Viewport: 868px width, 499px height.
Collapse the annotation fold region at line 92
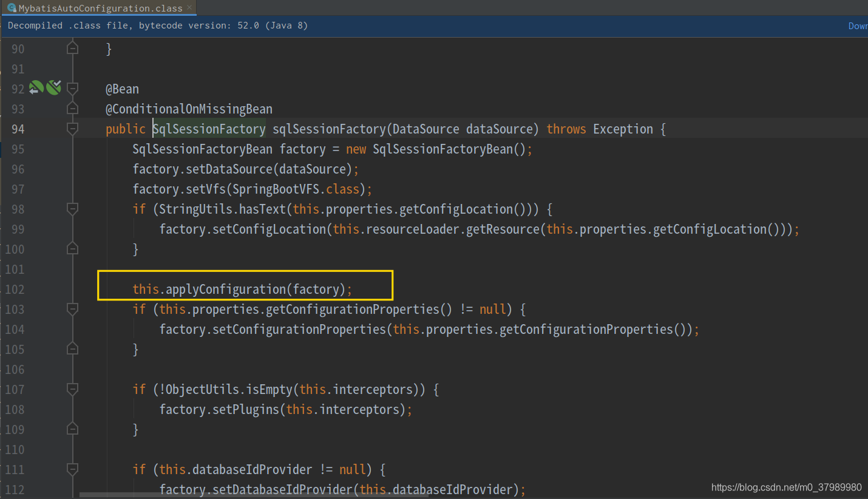[x=72, y=87]
